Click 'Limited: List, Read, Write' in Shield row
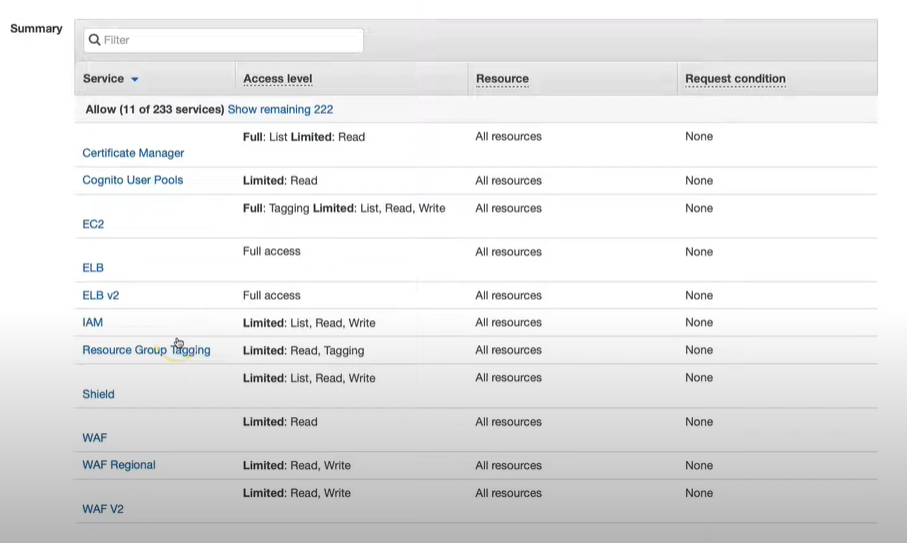The height and width of the screenshot is (543, 907). click(309, 378)
